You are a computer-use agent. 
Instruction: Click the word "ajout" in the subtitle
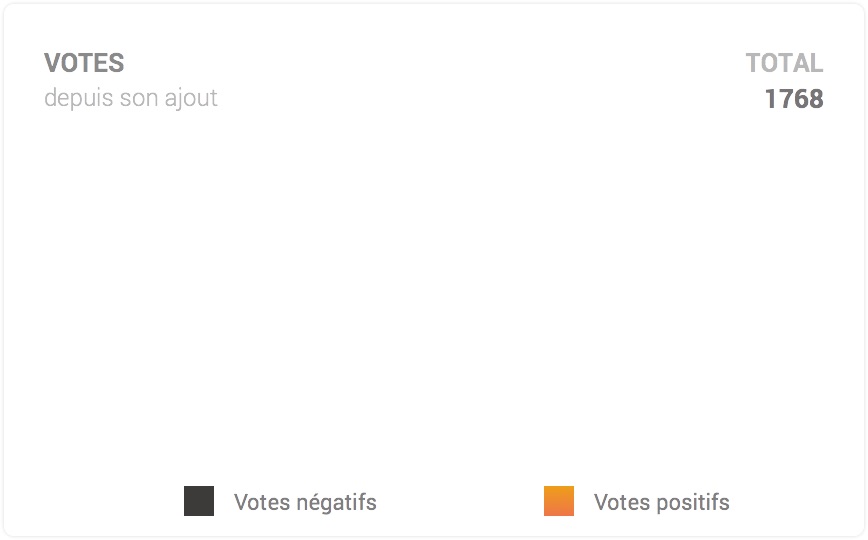[x=191, y=98]
